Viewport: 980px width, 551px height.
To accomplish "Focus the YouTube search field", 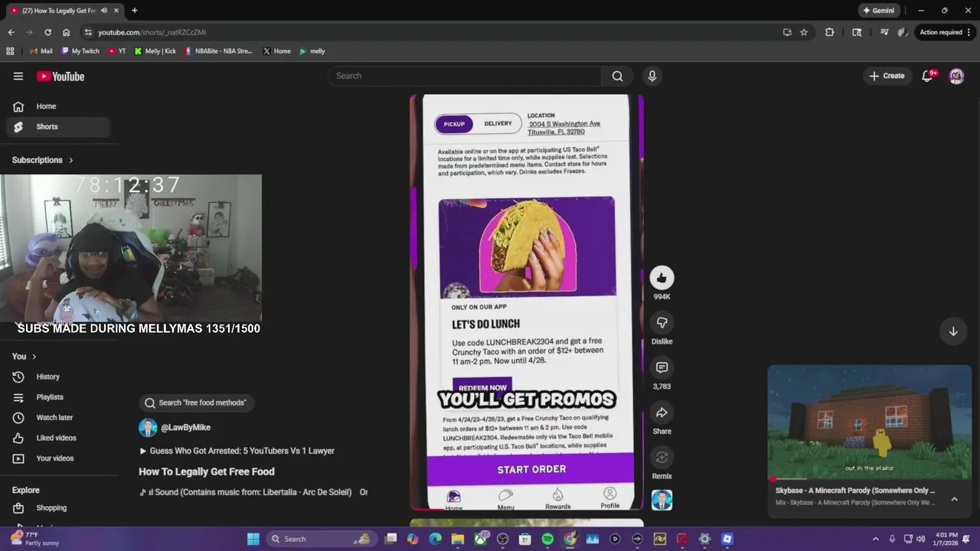I will (465, 76).
